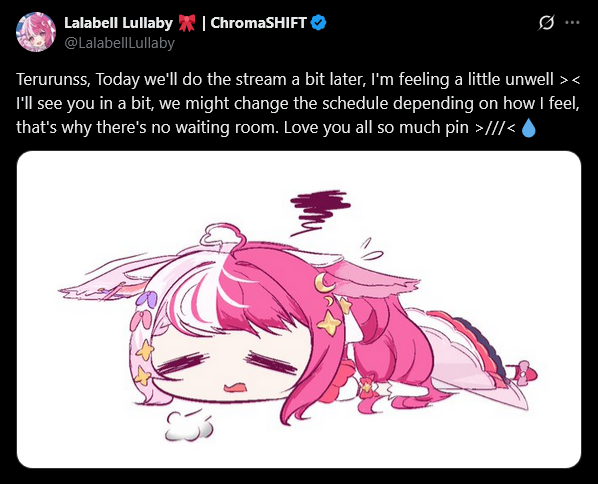Open Lalabell Lullaby's profile avatar
The height and width of the screenshot is (484, 598).
pyautogui.click(x=36, y=32)
